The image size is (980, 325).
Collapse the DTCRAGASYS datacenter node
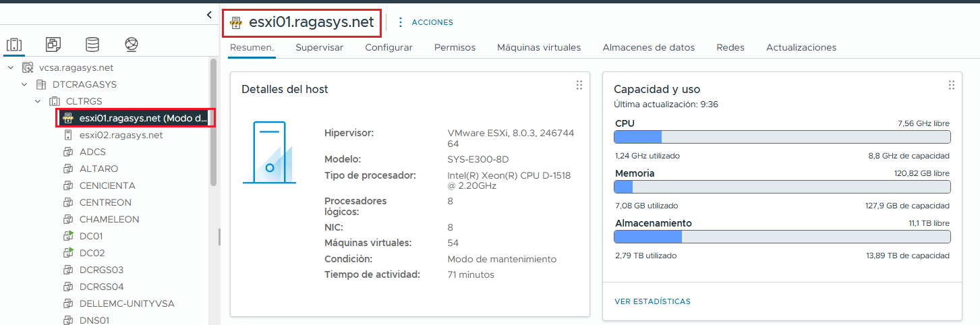tap(24, 84)
